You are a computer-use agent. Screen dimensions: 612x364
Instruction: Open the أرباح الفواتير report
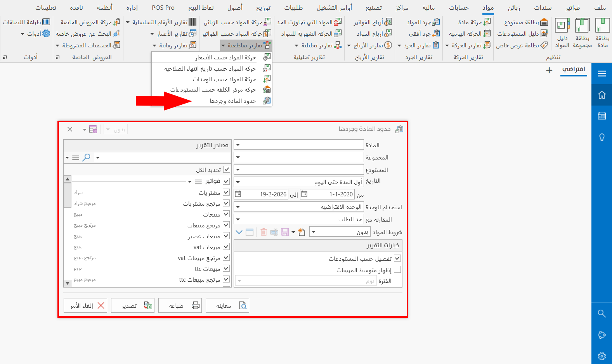(x=373, y=22)
